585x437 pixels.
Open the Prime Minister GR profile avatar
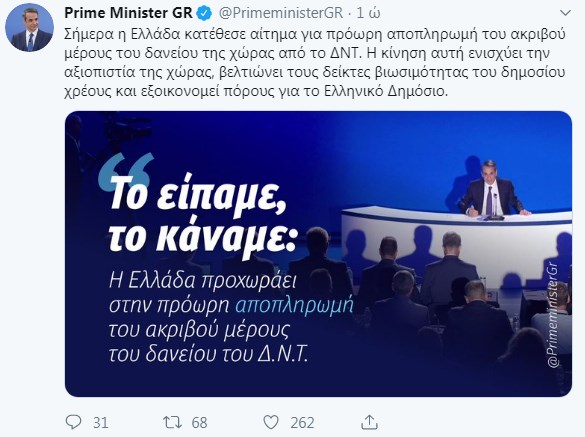29,27
